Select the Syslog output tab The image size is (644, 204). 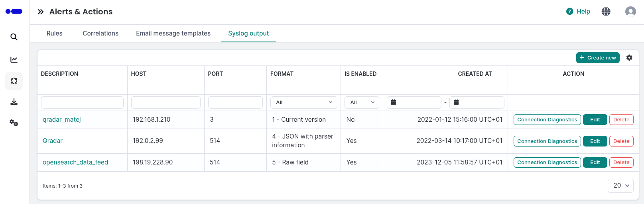click(248, 34)
